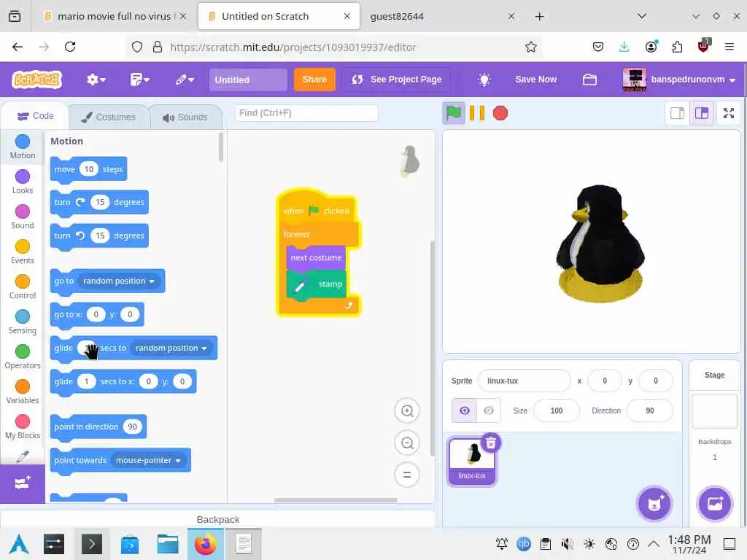
Task: Go back to previous page
Action: click(x=18, y=47)
